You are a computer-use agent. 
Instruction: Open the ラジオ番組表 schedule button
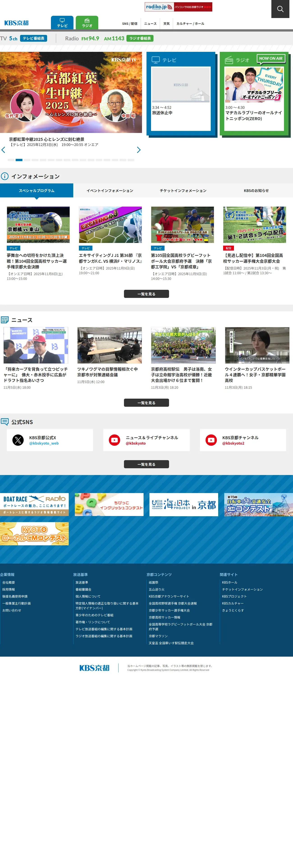click(x=140, y=38)
